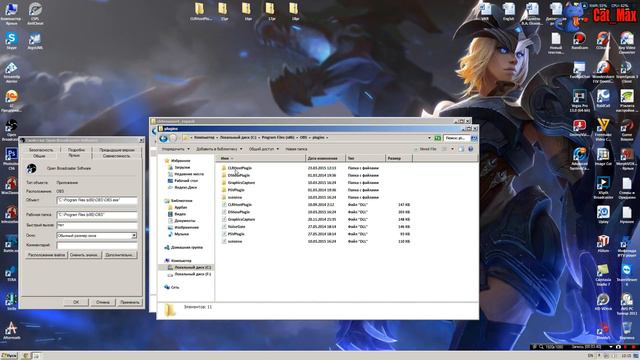Select the CLRHostPlugin DLL file
640x360 pixels.
239,204
